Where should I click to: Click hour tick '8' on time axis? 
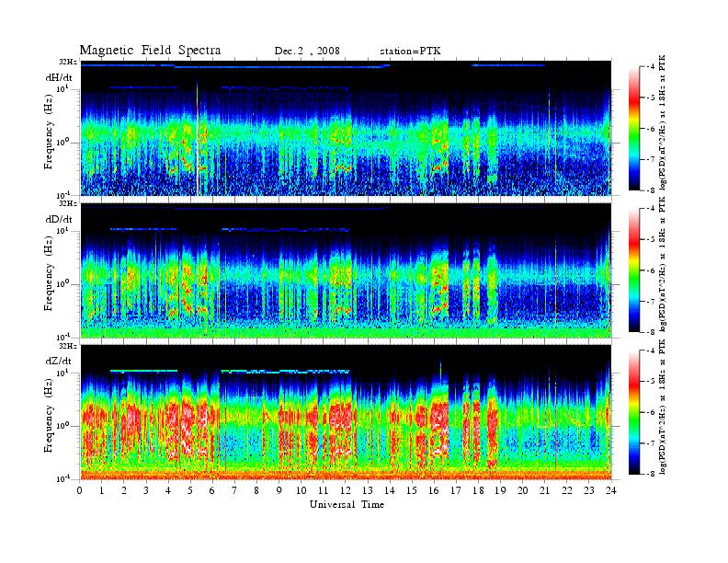point(256,490)
